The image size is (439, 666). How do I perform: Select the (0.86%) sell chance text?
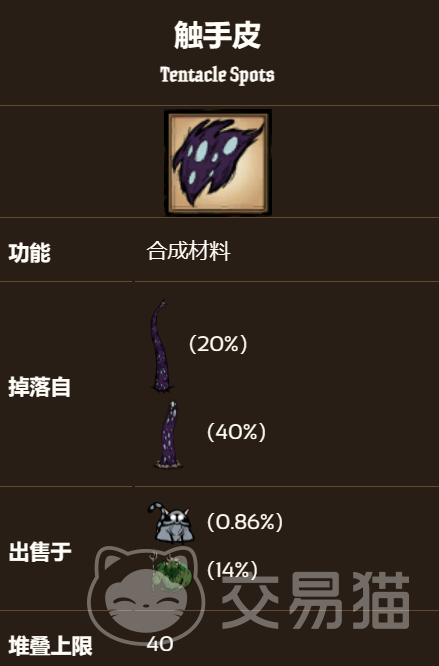245,522
